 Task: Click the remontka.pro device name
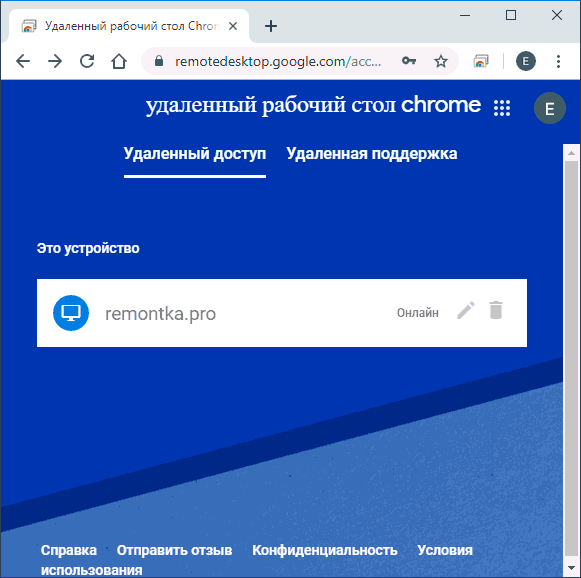160,314
